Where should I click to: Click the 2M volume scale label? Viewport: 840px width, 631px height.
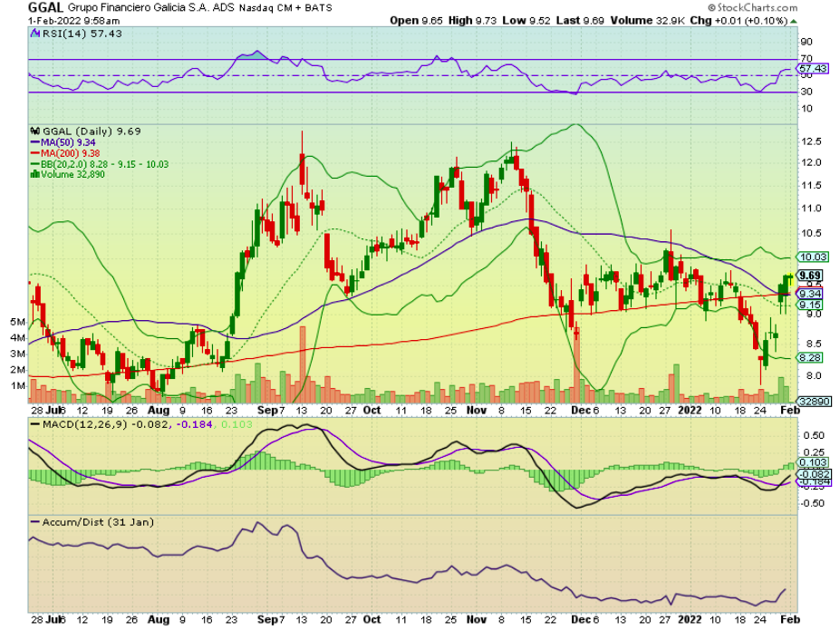18,369
